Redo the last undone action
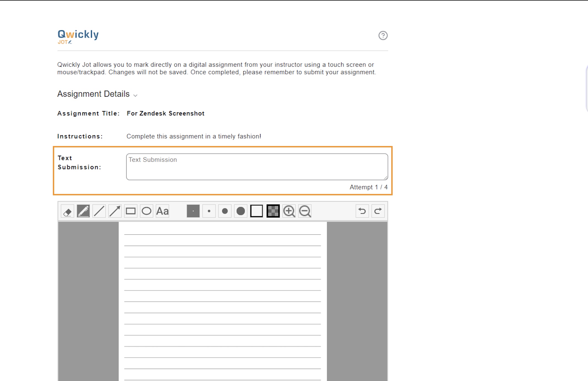This screenshot has width=588, height=381. 378,211
